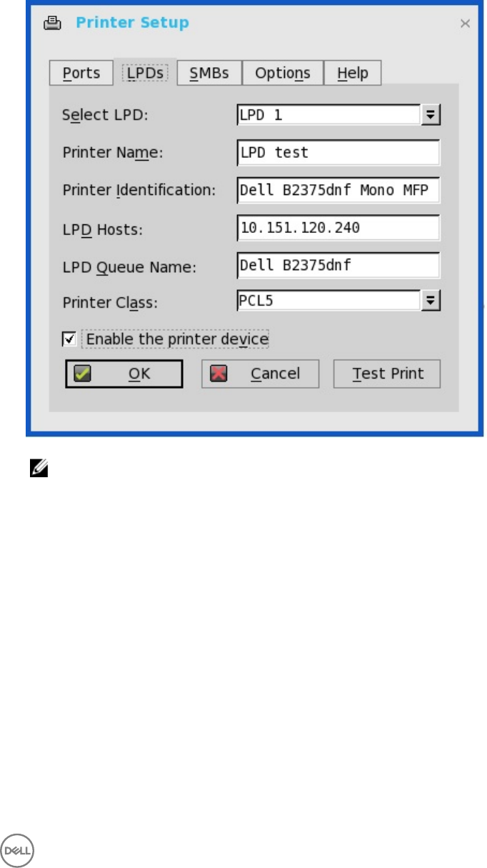
Task: Close the Printer Setup dialog
Action: [x=465, y=24]
